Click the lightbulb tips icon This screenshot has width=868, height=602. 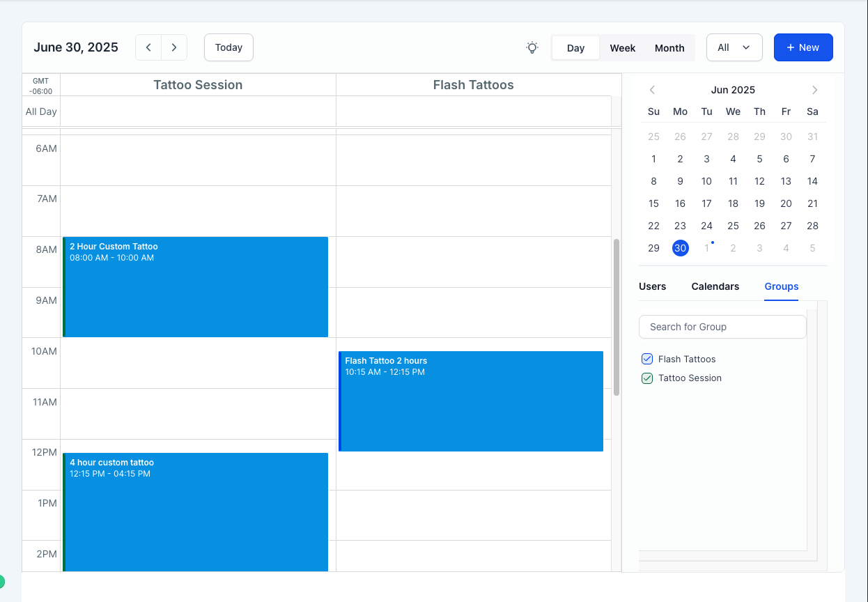coord(532,47)
